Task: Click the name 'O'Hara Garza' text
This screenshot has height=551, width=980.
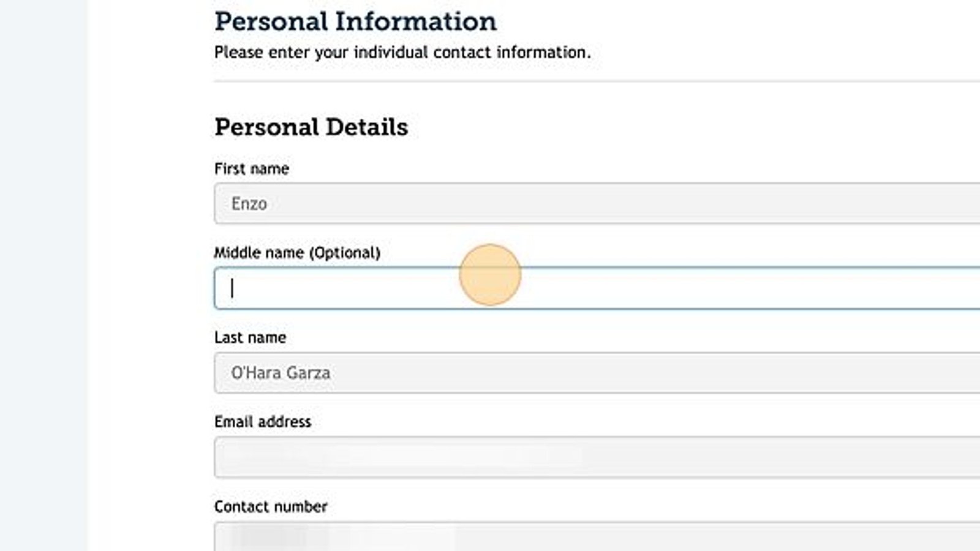Action: 282,372
